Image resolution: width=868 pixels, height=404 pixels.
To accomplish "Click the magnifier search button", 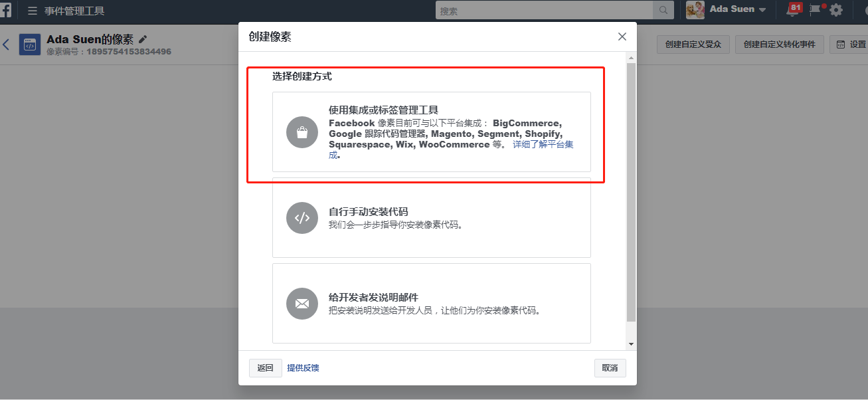I will (663, 11).
